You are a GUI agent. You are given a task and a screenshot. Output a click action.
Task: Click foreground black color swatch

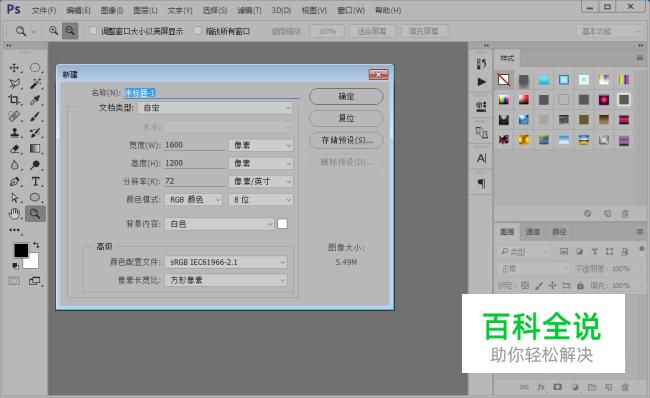pos(20,250)
